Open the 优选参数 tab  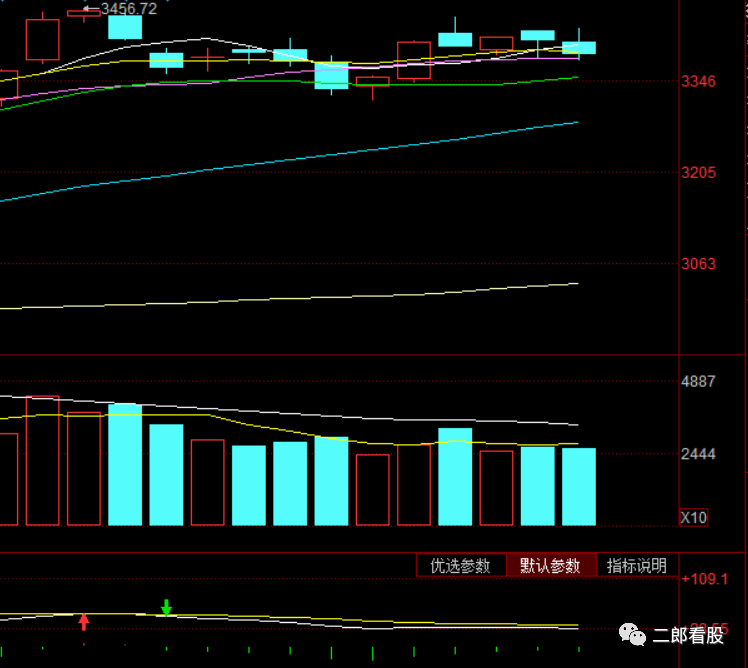click(x=461, y=566)
